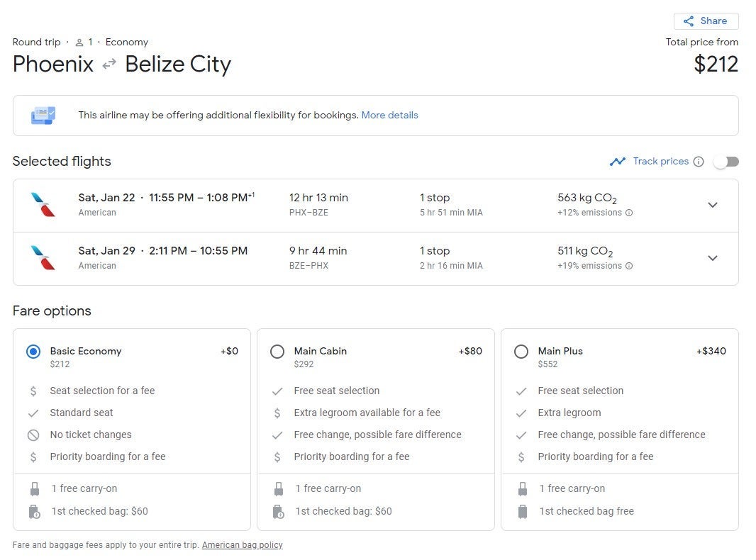
Task: Select the Main Cabin fare radio button
Action: (277, 352)
